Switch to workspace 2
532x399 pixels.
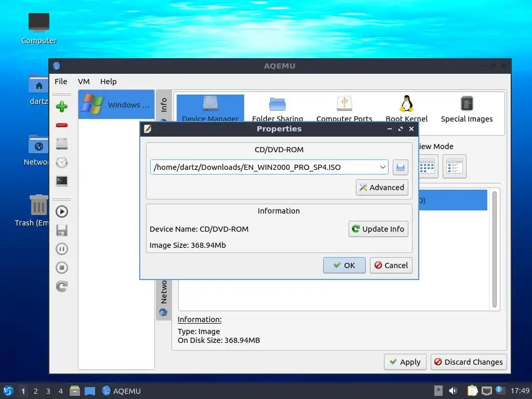36,391
